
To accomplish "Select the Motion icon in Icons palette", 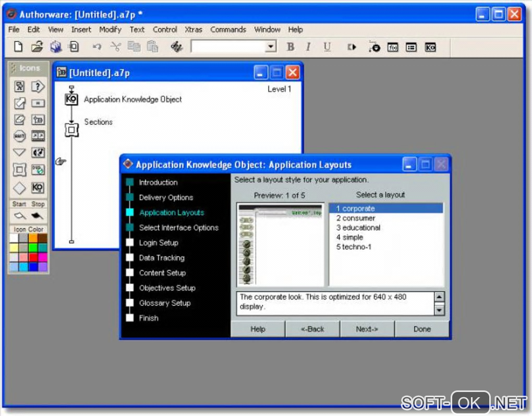I will tap(19, 103).
